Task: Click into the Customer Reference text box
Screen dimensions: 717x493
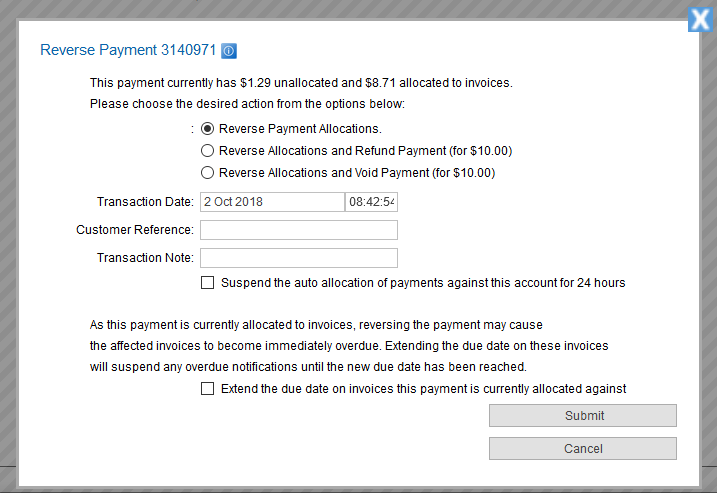Action: tap(298, 230)
